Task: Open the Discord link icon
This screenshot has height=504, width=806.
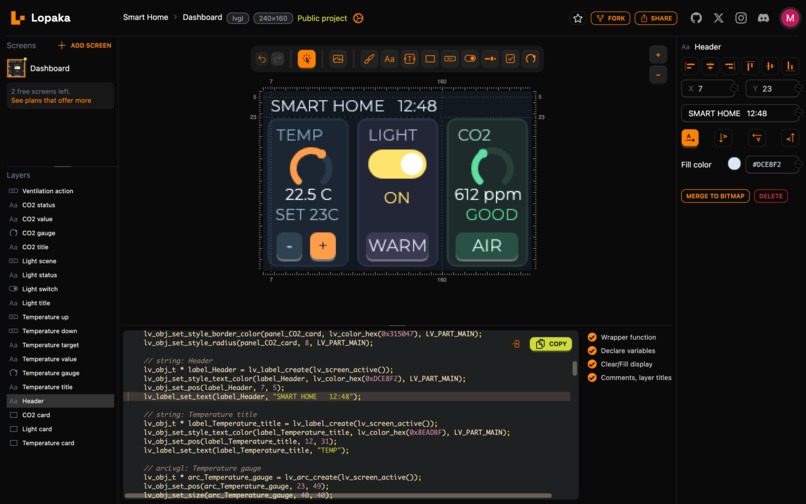Action: pos(763,18)
